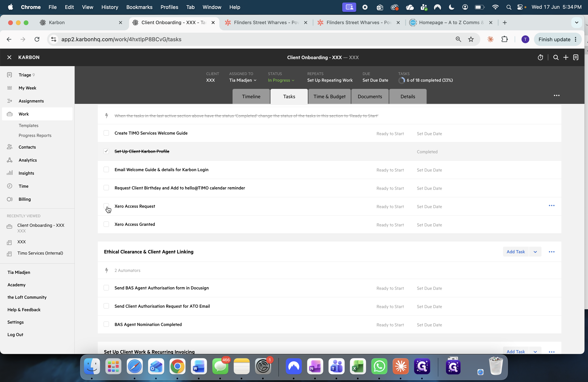Image resolution: width=588 pixels, height=382 pixels.
Task: Click Set Up Repeating Work
Action: [330, 80]
